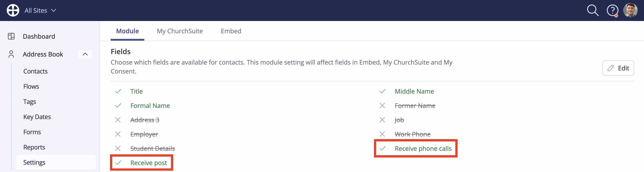Image resolution: width=644 pixels, height=172 pixels.
Task: Switch to the Embed tab
Action: tap(231, 31)
